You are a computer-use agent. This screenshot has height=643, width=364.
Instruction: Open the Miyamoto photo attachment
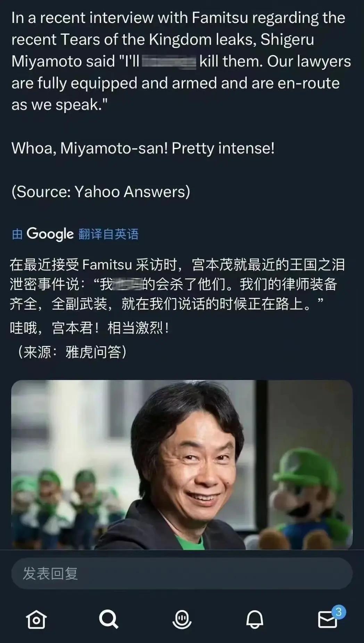tap(182, 465)
